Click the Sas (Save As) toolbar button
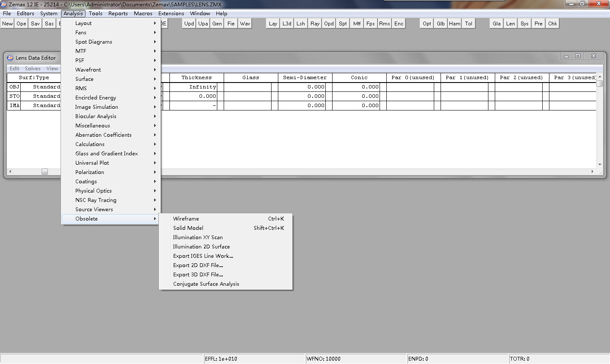 coord(50,24)
